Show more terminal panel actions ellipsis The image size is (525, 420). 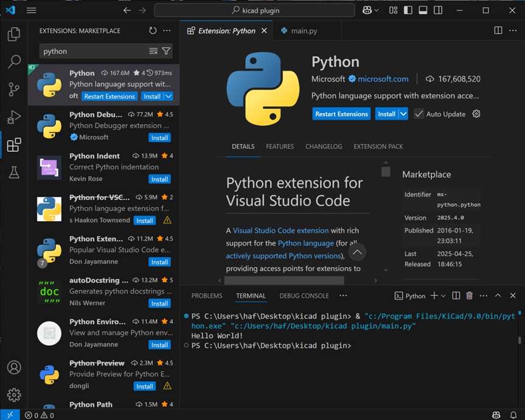coord(484,295)
